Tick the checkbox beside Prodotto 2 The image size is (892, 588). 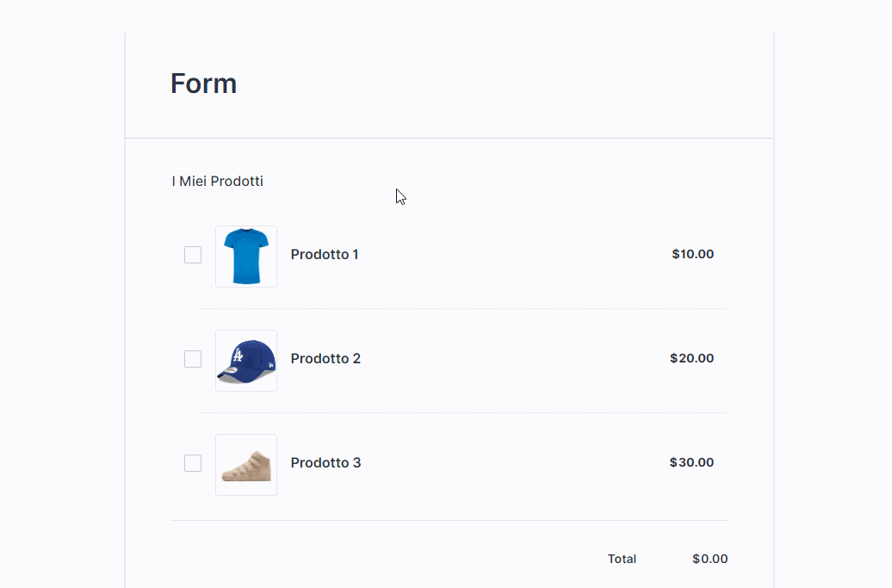click(193, 359)
